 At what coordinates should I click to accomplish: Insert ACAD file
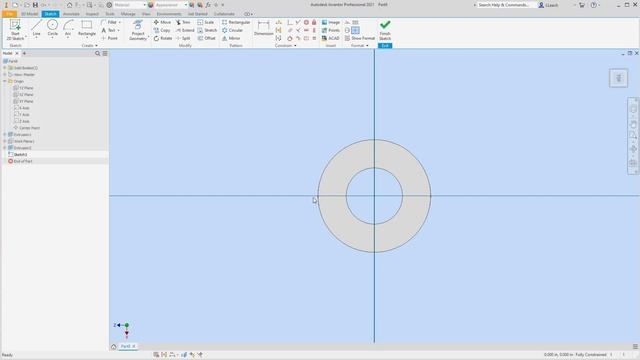(331, 38)
